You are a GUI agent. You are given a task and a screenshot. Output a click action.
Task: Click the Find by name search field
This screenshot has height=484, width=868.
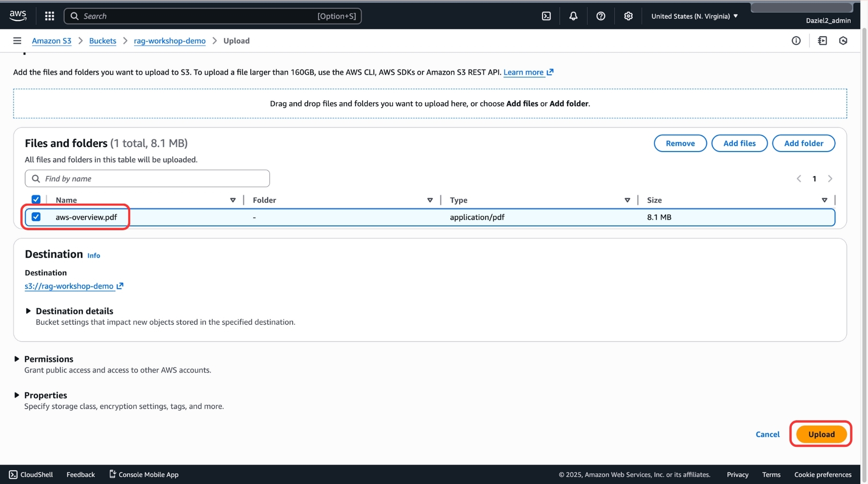pyautogui.click(x=147, y=179)
